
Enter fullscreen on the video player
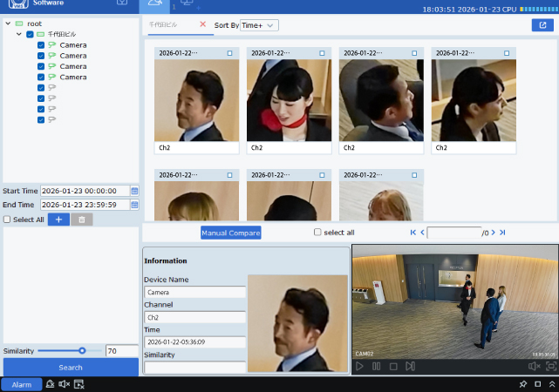coord(550,367)
